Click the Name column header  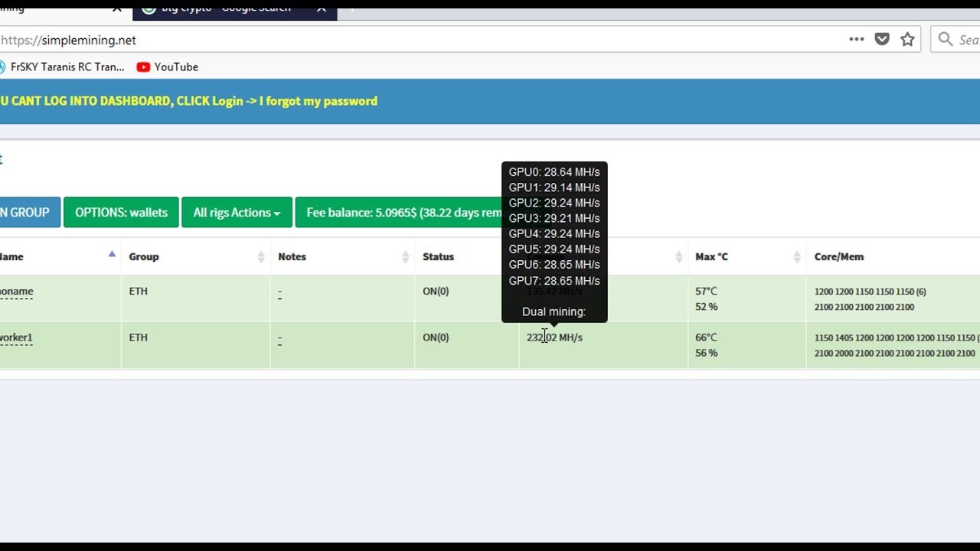coord(11,257)
